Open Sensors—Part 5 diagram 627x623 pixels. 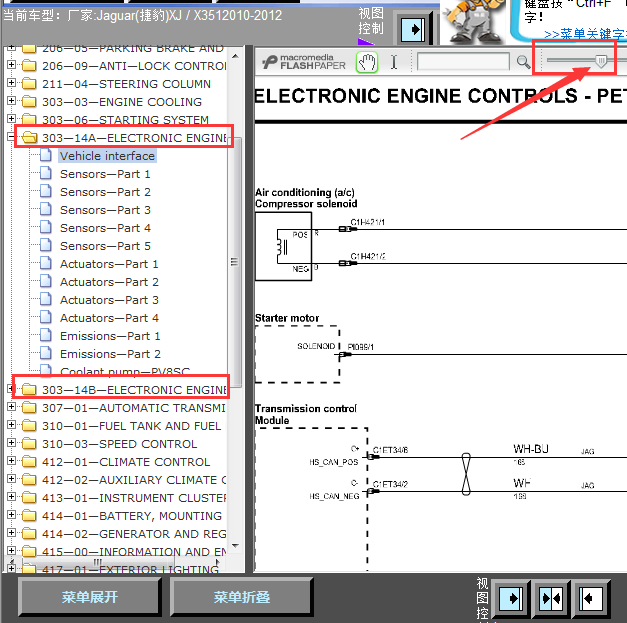click(x=105, y=246)
